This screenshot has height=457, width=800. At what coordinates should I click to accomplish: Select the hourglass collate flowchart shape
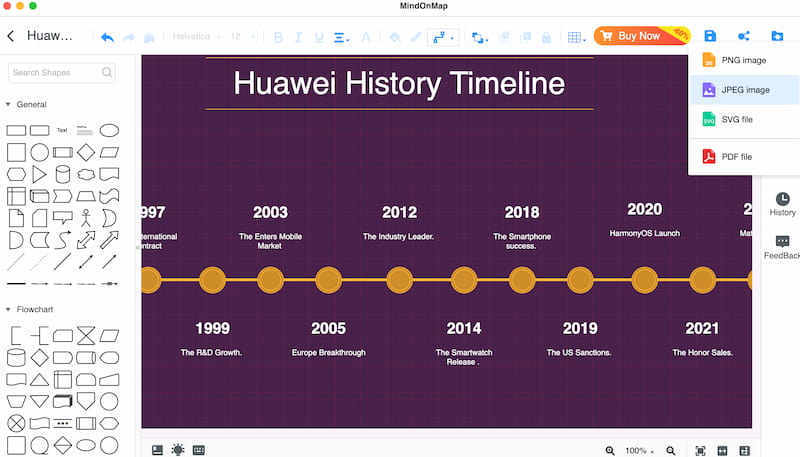pos(86,336)
